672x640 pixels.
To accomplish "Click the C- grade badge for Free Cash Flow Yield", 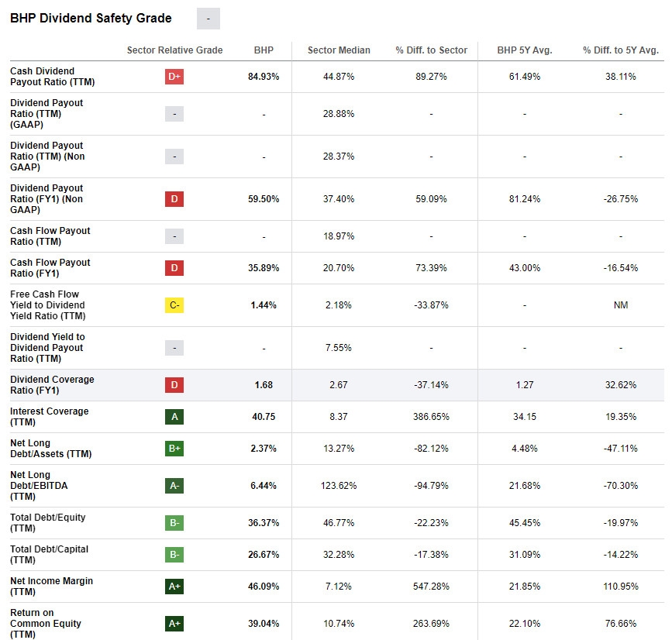I will click(174, 305).
